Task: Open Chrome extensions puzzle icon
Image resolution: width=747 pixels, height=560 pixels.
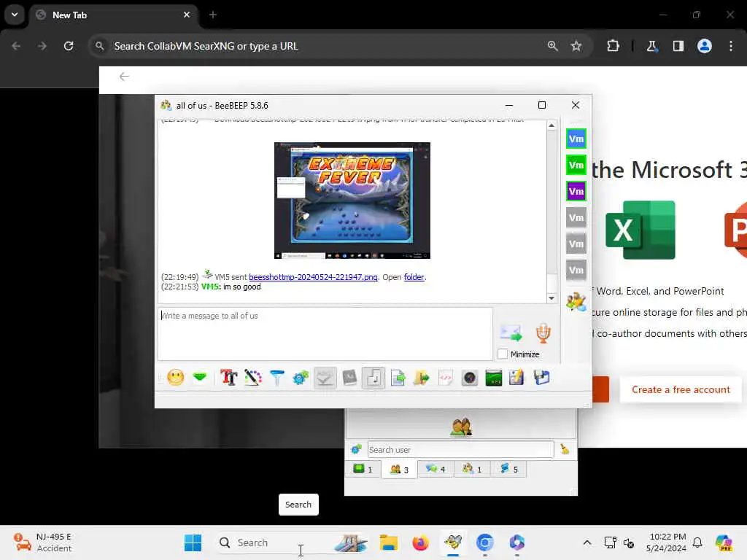Action: [613, 46]
